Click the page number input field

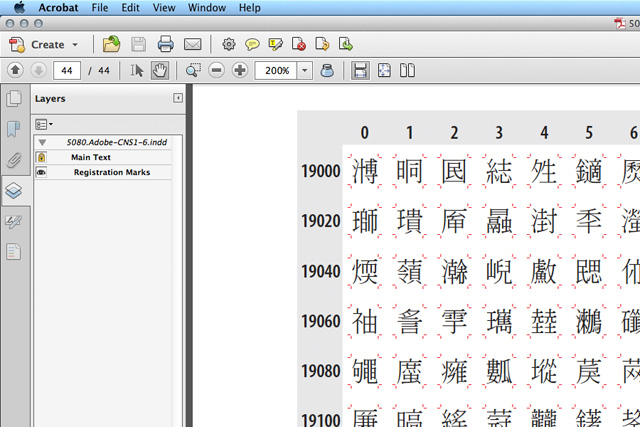(67, 70)
